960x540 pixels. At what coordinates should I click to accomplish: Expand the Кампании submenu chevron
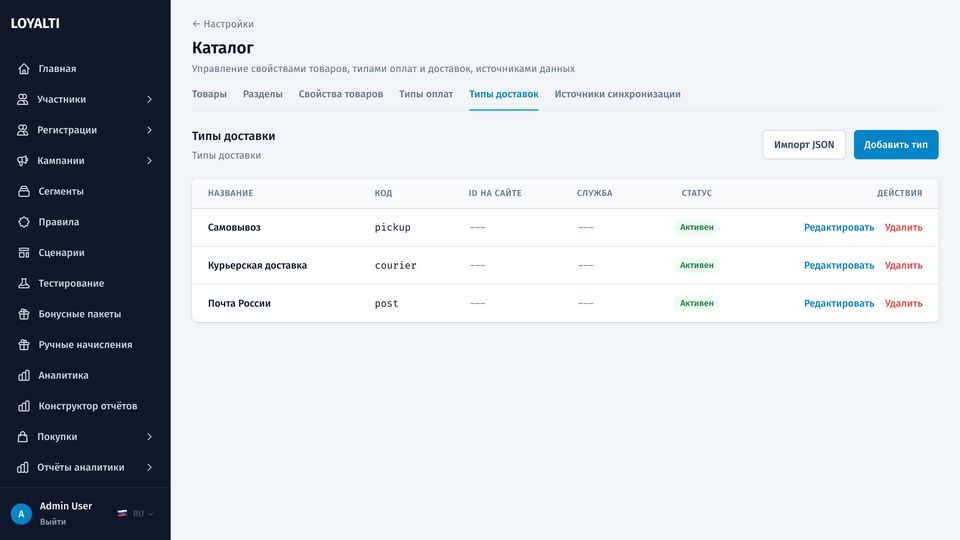tap(149, 160)
